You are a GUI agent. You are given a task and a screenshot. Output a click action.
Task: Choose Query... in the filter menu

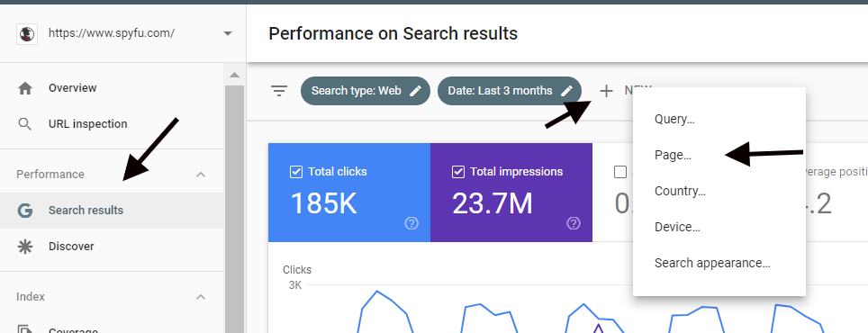674,120
